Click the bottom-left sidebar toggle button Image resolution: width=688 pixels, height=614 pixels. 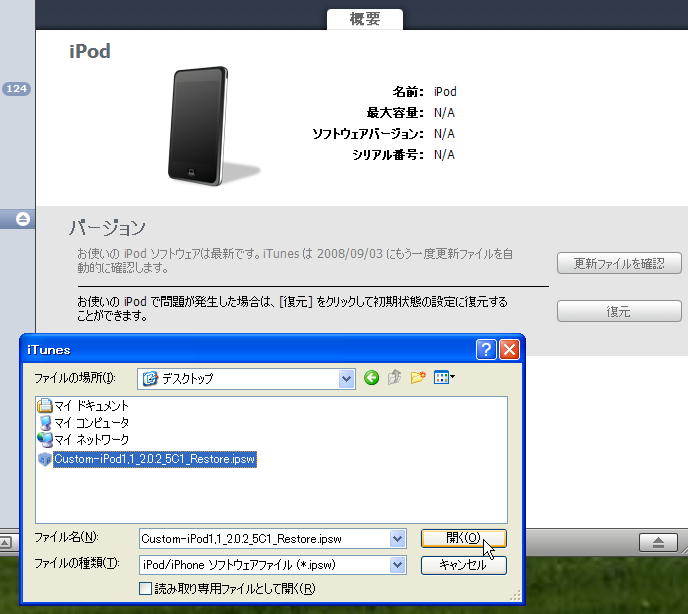(x=5, y=543)
